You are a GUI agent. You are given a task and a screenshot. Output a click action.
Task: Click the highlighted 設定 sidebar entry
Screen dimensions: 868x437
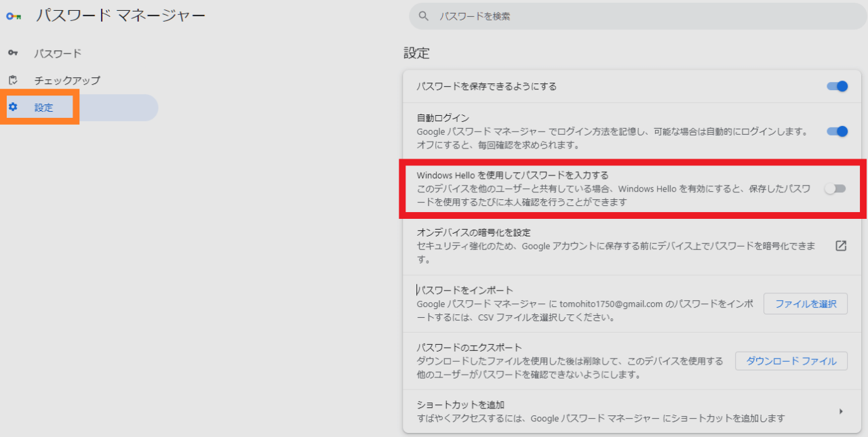[x=43, y=107]
